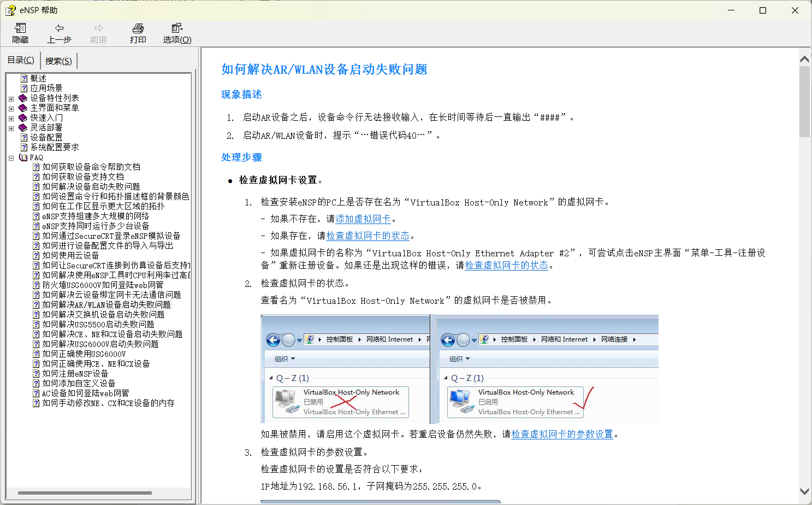Collapse the FAQ tree node
Image resolution: width=812 pixels, height=505 pixels.
(11, 158)
